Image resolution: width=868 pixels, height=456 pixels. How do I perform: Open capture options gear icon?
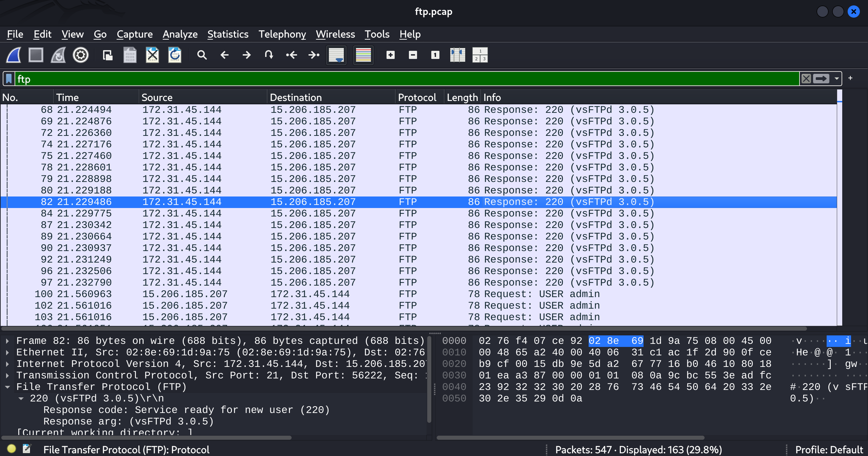tap(81, 55)
